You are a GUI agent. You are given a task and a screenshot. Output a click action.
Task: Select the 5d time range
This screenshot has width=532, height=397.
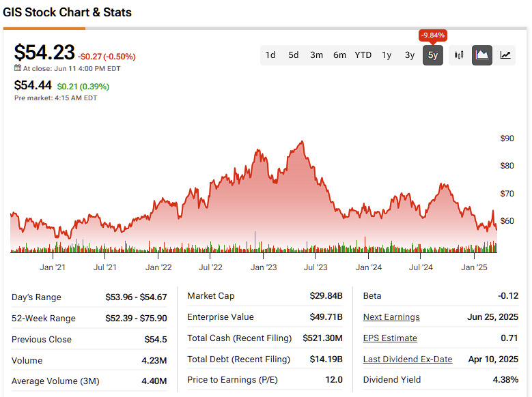[294, 55]
